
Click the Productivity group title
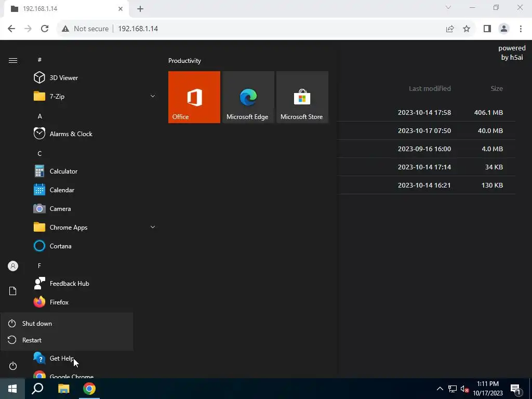point(184,61)
